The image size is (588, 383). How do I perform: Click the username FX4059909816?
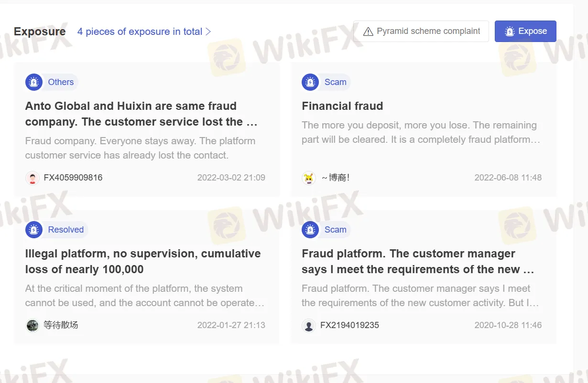point(73,177)
